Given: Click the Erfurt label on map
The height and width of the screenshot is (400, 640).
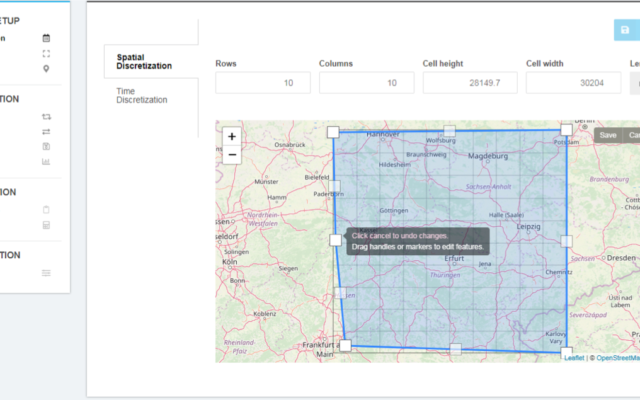Looking at the screenshot, I should point(454,258).
